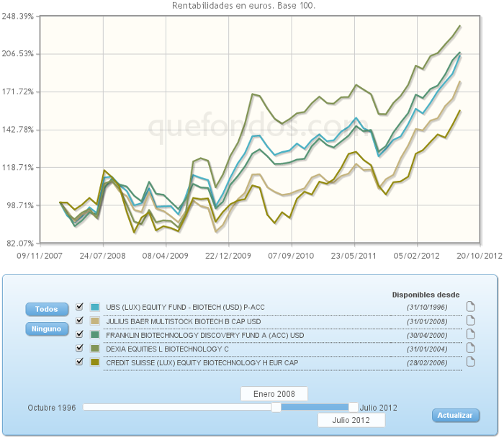Viewport: 504px width, 438px height.
Task: Click the green Franklin fund color swatch
Action: 95,335
